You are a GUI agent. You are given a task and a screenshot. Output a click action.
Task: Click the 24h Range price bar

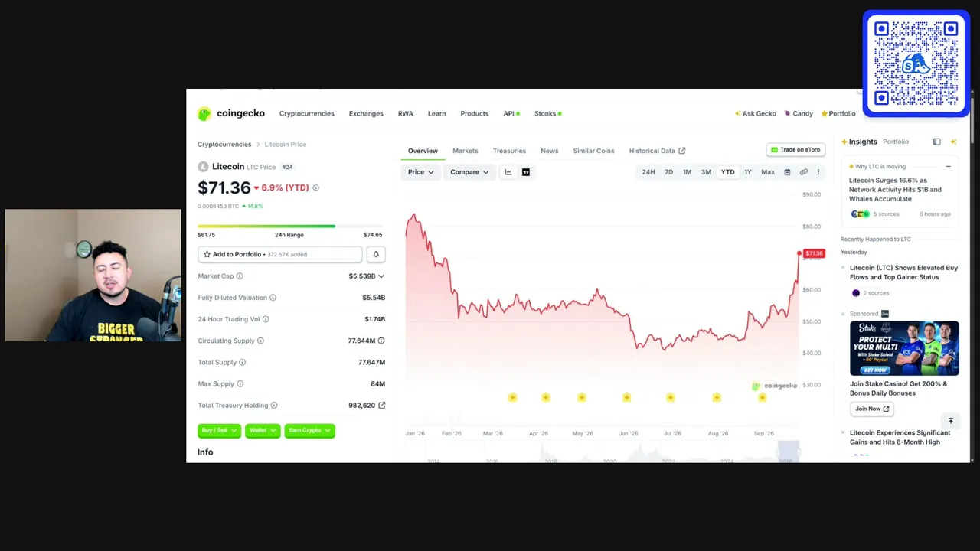click(x=289, y=227)
